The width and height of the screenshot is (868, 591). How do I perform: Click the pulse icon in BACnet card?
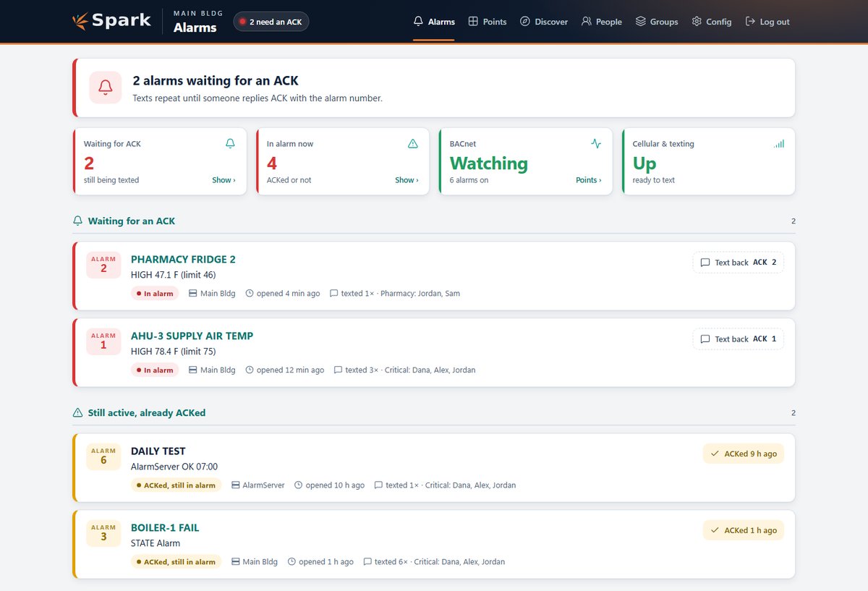[x=596, y=144]
